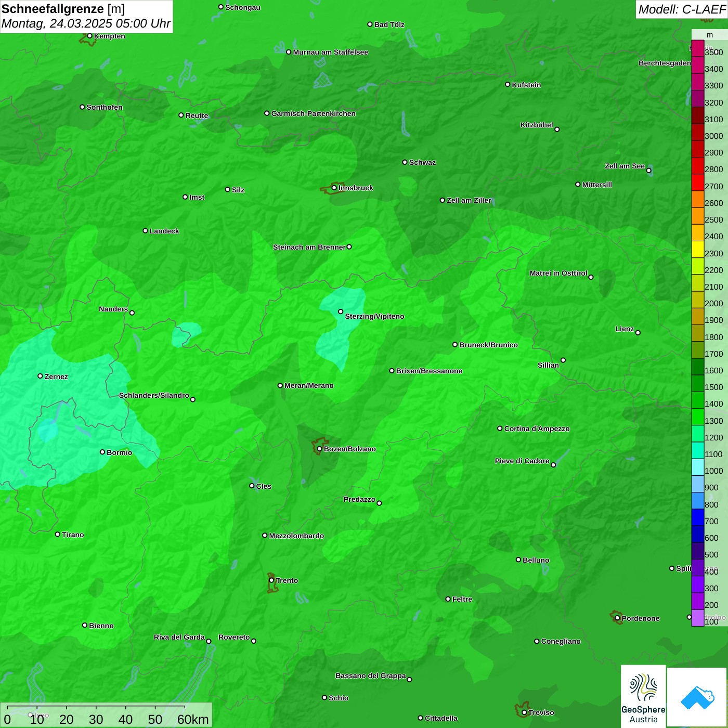The width and height of the screenshot is (728, 728).
Task: Click the Lienz location marker
Action: (638, 333)
